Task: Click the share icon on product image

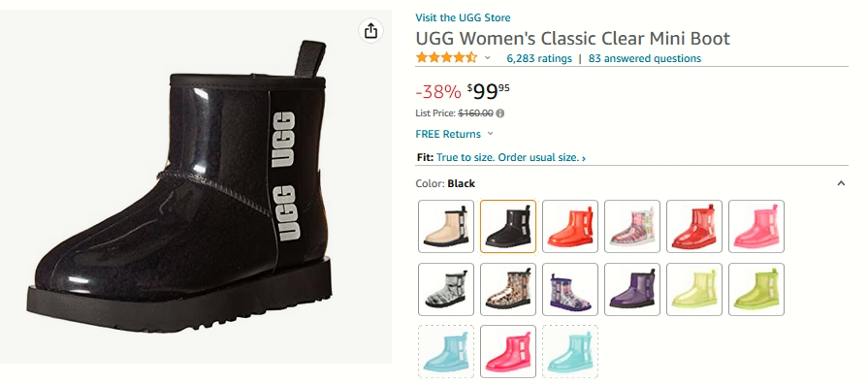Action: (x=370, y=30)
